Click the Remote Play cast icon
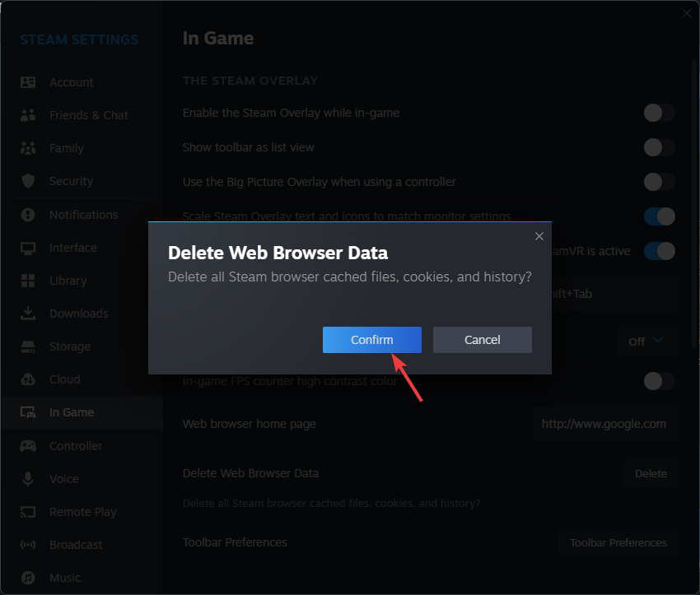700x595 pixels. coord(28,512)
